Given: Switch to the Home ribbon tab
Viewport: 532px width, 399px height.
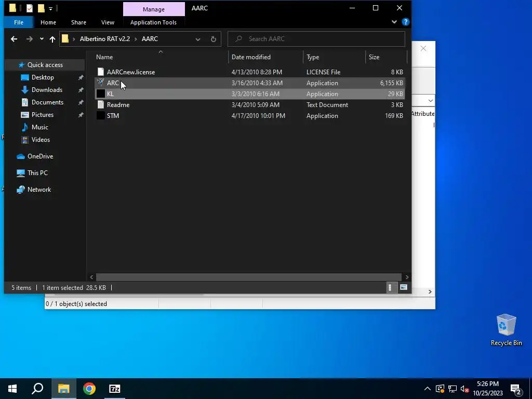Looking at the screenshot, I should [x=48, y=22].
